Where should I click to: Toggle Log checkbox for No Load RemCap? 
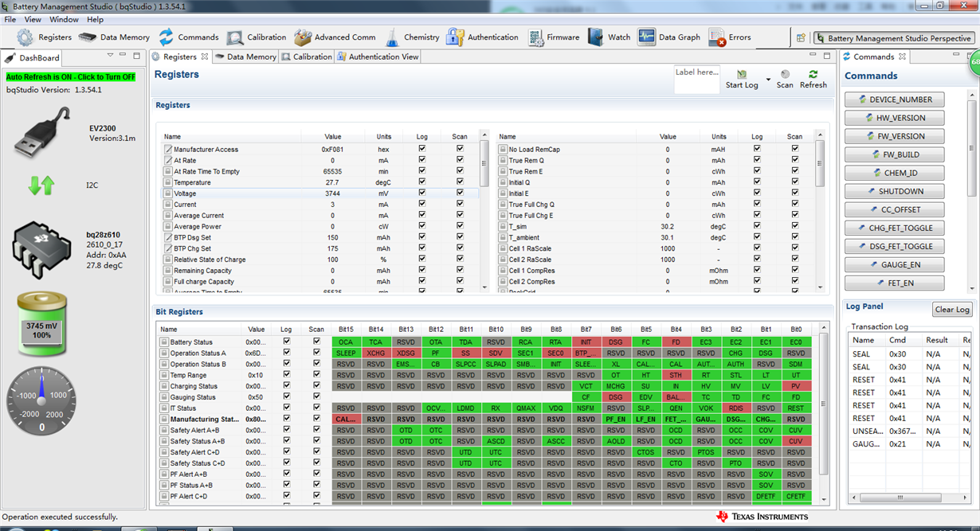click(x=757, y=148)
